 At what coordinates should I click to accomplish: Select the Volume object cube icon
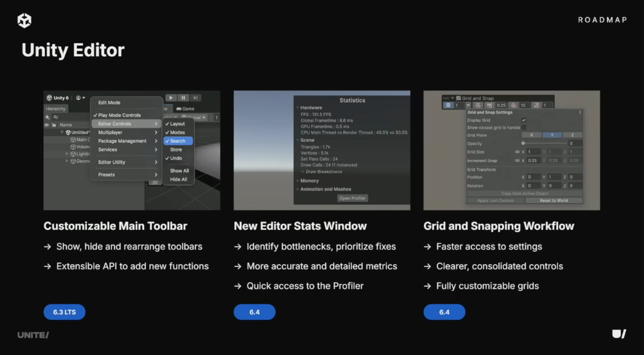click(x=73, y=147)
